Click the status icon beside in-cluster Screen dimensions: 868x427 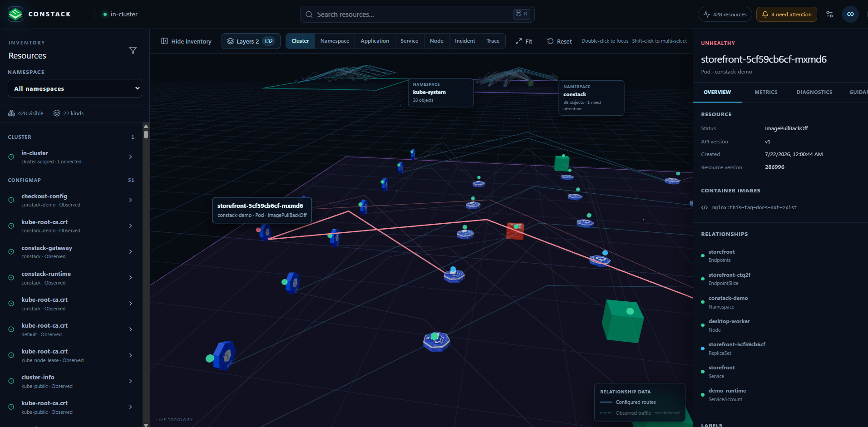11,157
